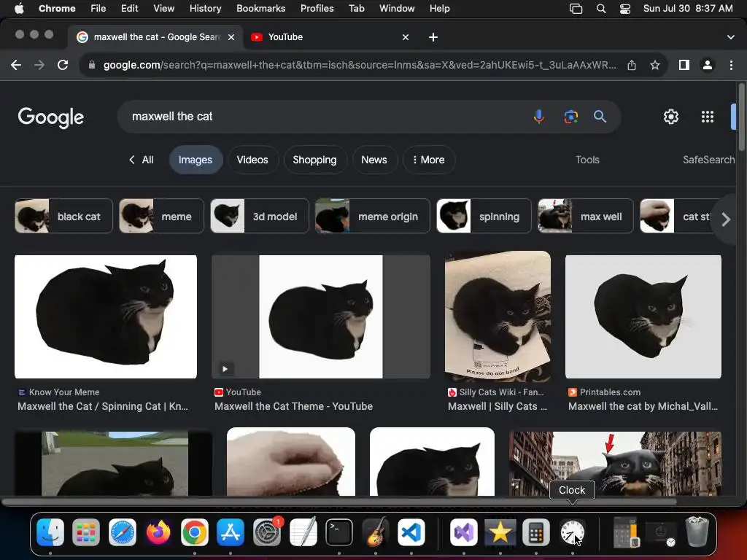Select the Images filter tab

[196, 160]
